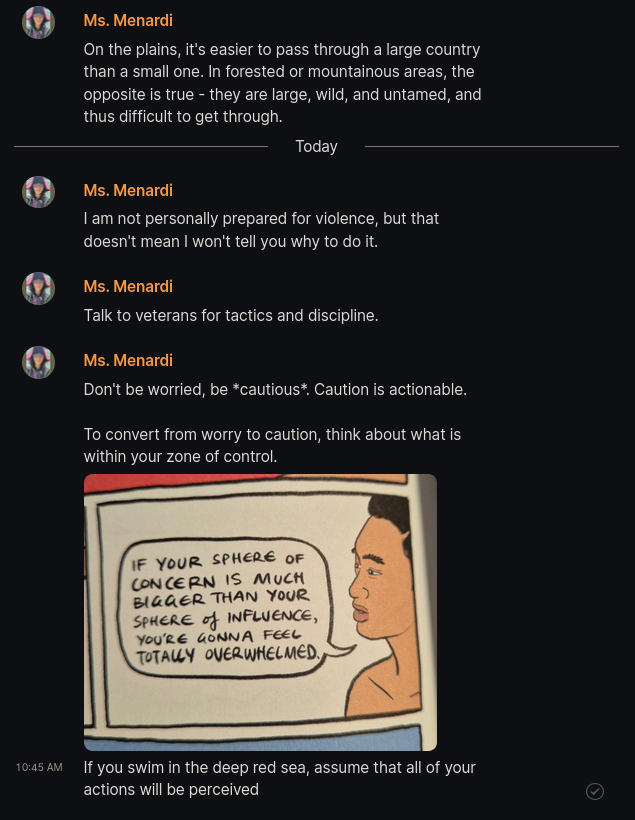Open the avatar beside the plains message

[x=38, y=22]
